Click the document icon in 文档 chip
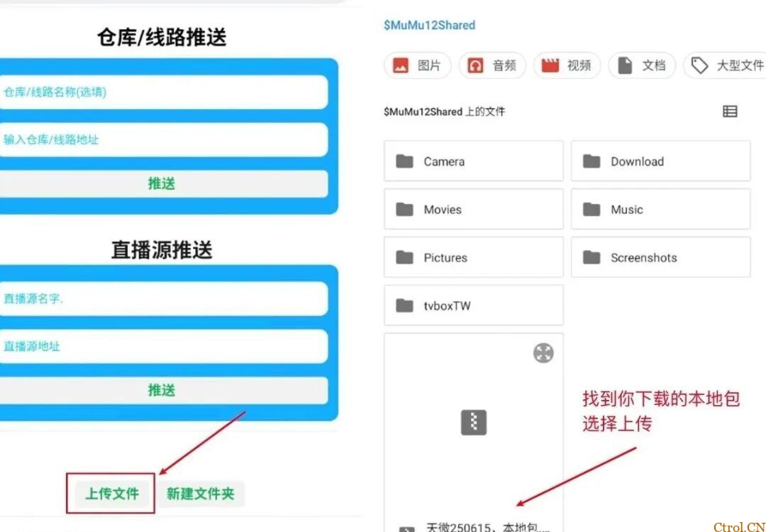The image size is (766, 532). [x=625, y=65]
